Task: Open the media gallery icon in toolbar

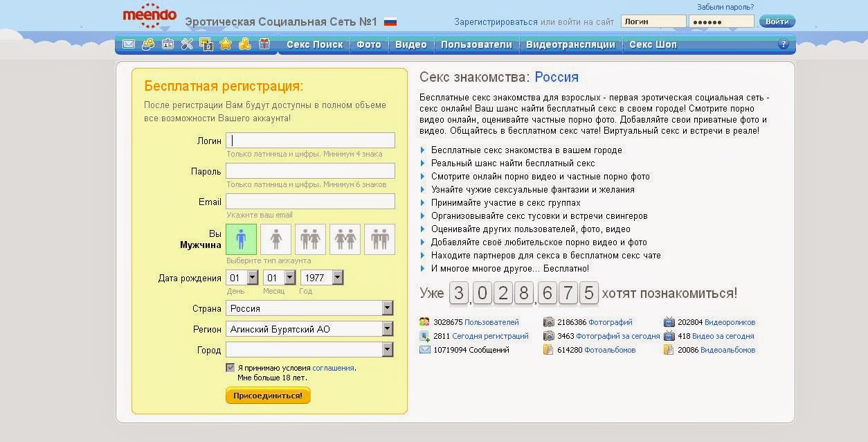Action: pyautogui.click(x=206, y=44)
